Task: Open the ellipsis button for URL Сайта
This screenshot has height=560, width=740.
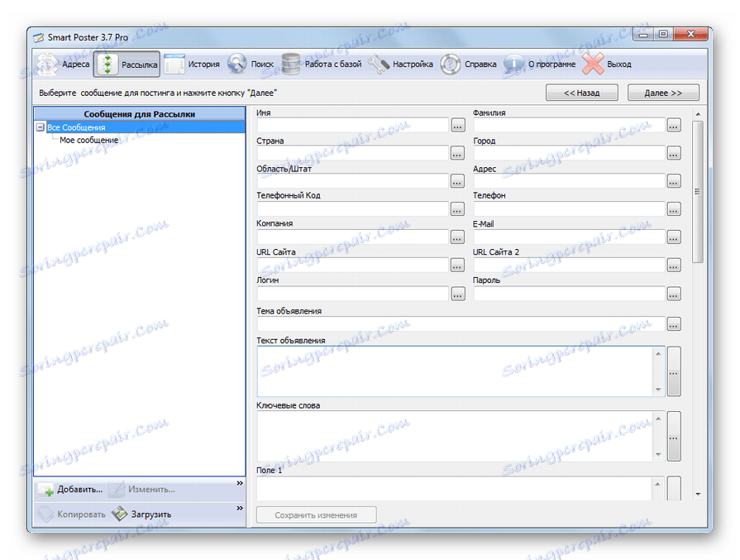Action: [458, 266]
